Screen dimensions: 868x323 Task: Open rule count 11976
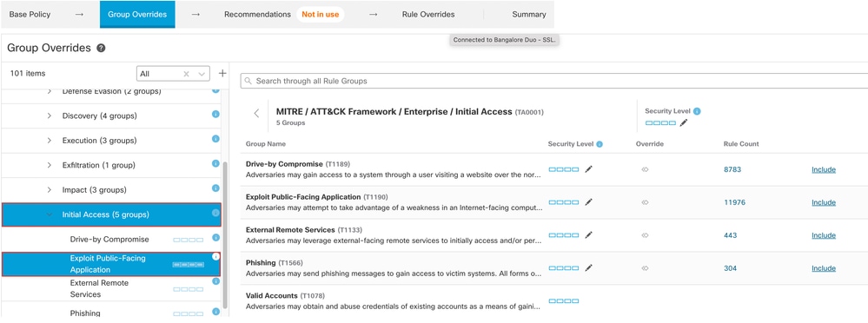pyautogui.click(x=734, y=202)
